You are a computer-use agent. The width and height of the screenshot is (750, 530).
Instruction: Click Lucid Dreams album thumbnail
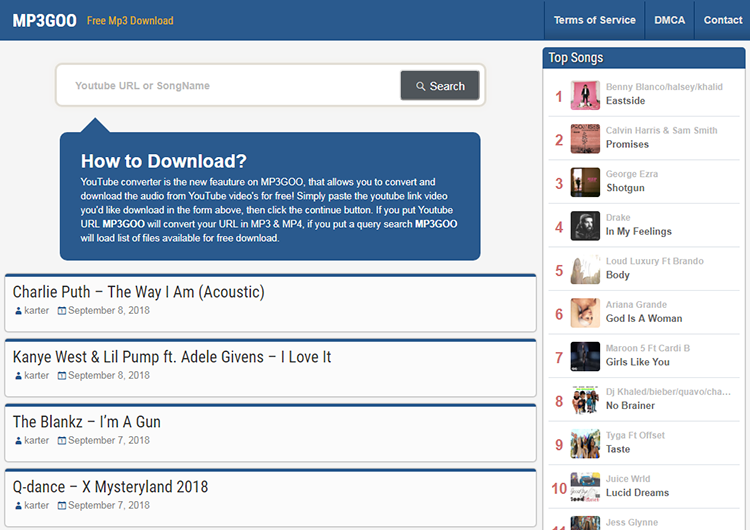pyautogui.click(x=585, y=487)
